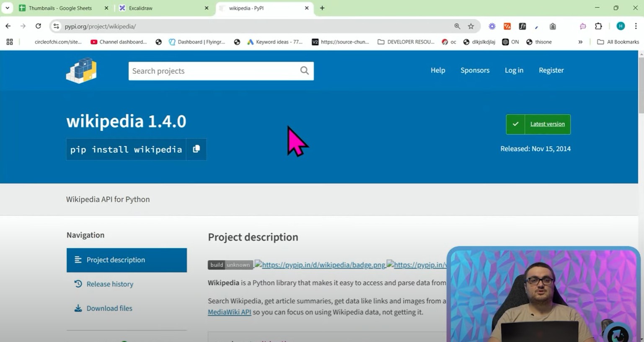Screen dimensions: 644x342
Task: Open the browser Extensions puzzle icon
Action: tap(598, 26)
